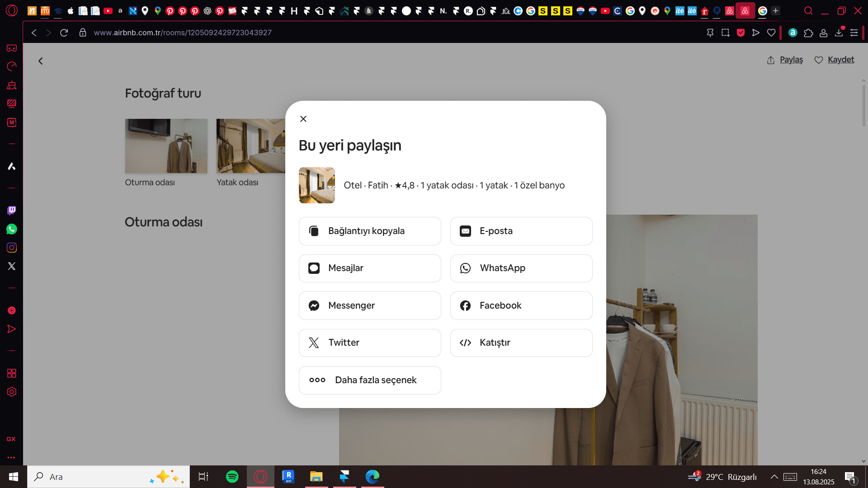This screenshot has height=488, width=868.
Task: Open WhatsApp in Opera sidebar
Action: tap(12, 229)
